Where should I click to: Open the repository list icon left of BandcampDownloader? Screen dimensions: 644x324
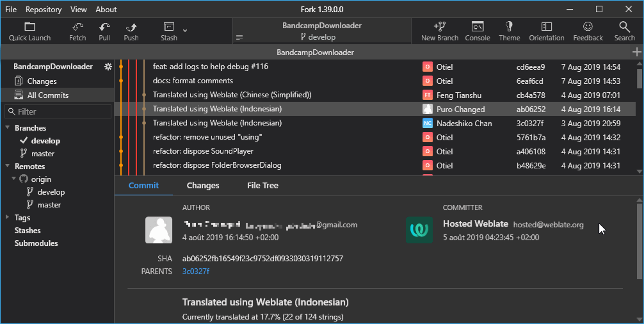[239, 37]
